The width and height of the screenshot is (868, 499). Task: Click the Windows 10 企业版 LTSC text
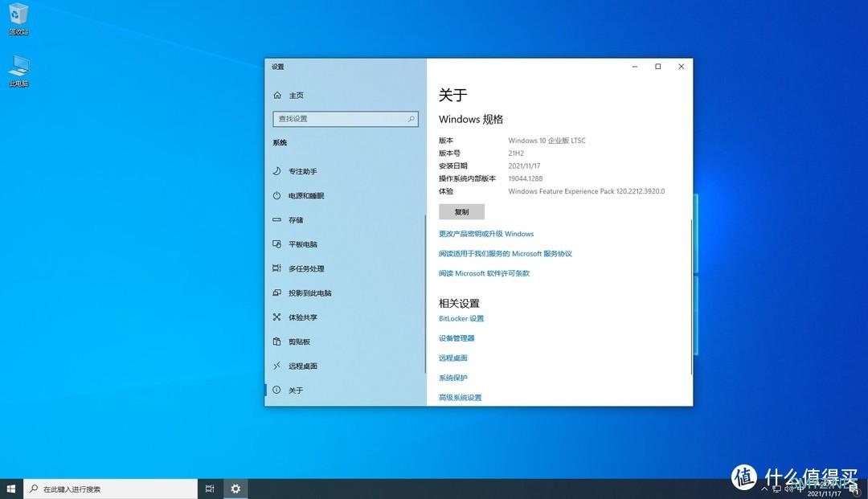pyautogui.click(x=547, y=141)
